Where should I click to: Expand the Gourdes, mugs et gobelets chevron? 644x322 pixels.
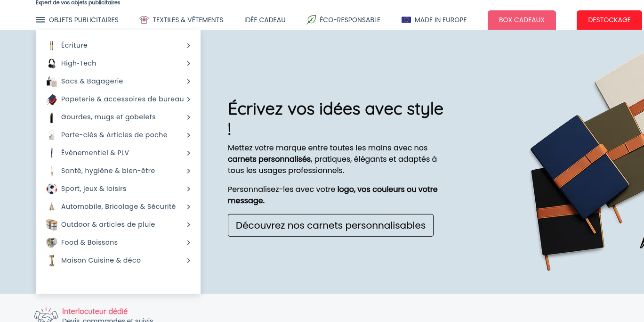point(188,117)
